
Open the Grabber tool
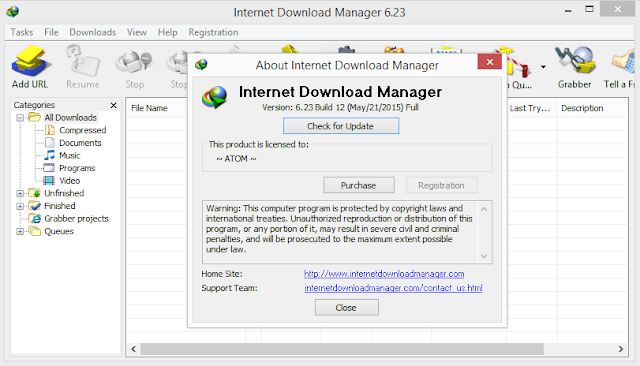pyautogui.click(x=574, y=67)
